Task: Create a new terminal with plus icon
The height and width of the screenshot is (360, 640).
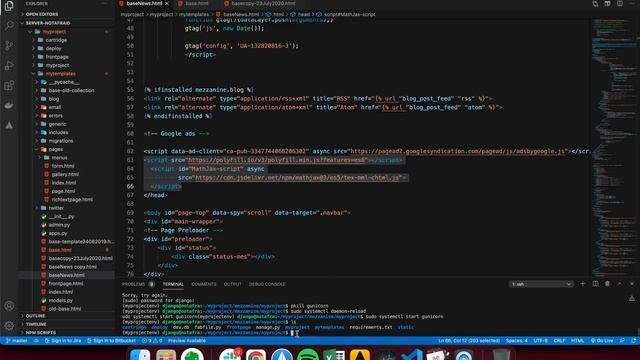Action: click(x=582, y=284)
